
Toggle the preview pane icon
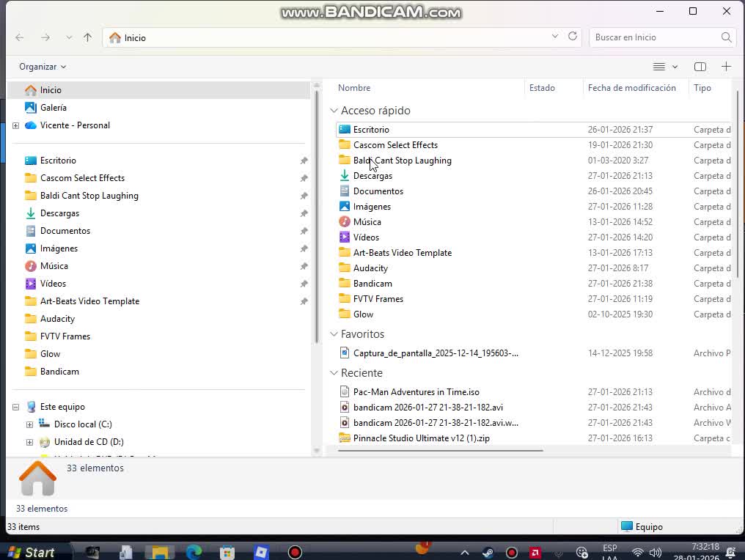pyautogui.click(x=700, y=67)
